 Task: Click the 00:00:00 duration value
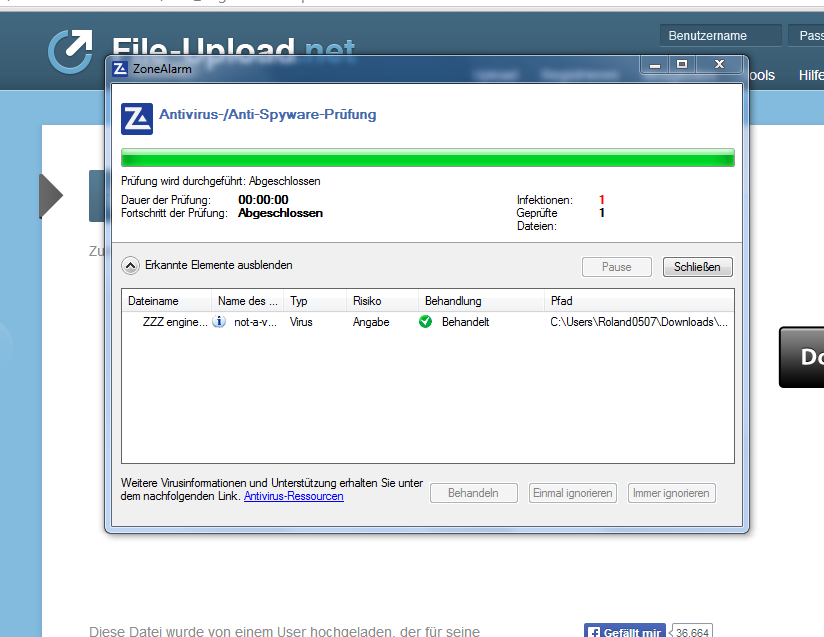[x=263, y=200]
